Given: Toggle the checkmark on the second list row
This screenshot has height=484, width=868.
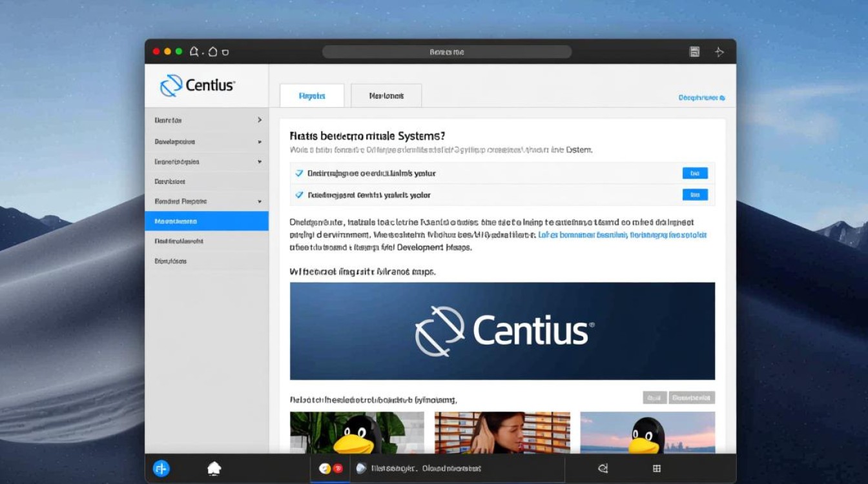Looking at the screenshot, I should (x=299, y=194).
